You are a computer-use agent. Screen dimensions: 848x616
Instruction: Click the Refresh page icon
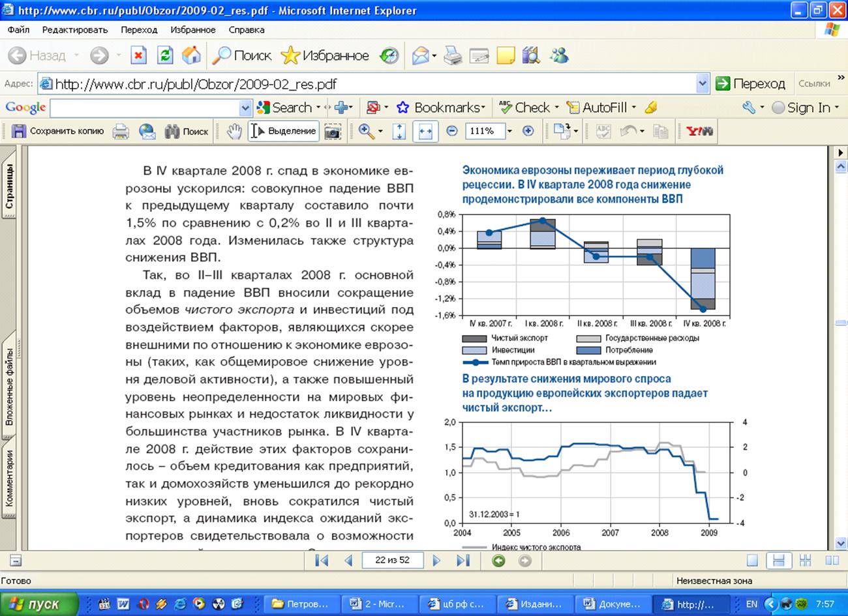[166, 56]
